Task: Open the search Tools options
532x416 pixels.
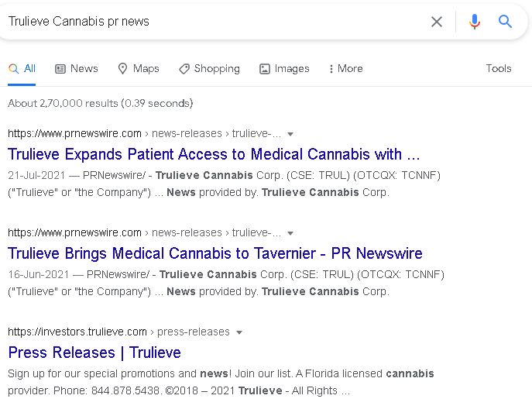Action: point(498,68)
